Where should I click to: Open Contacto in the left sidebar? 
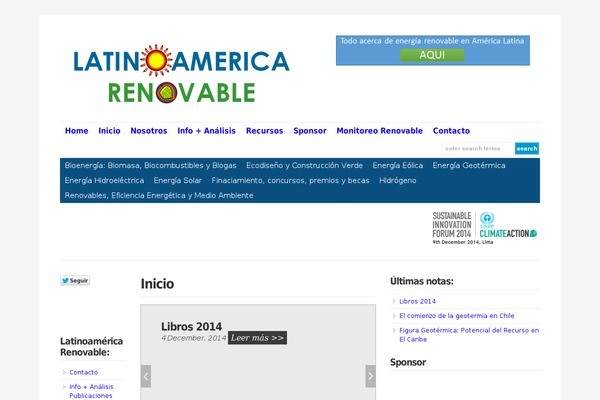pyautogui.click(x=83, y=372)
